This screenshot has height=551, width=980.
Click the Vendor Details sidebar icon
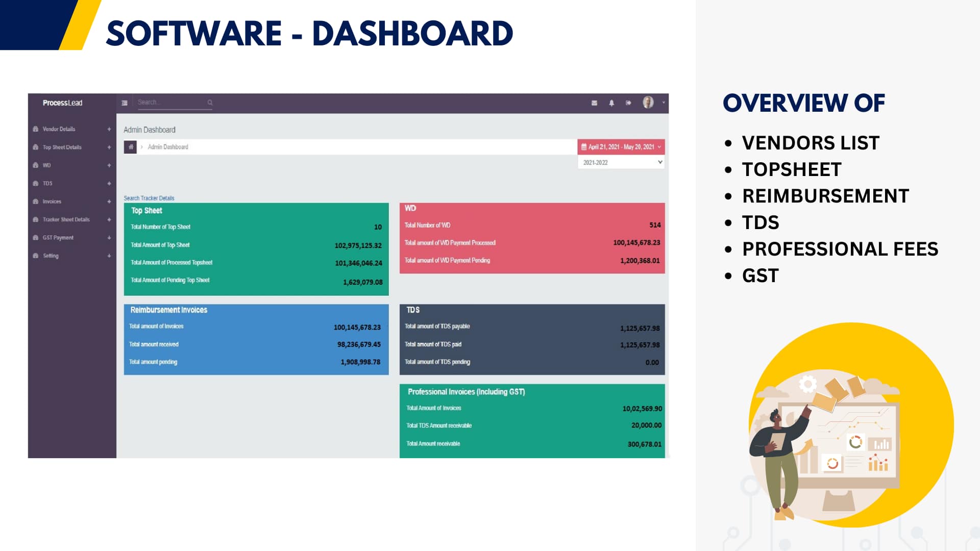[36, 129]
